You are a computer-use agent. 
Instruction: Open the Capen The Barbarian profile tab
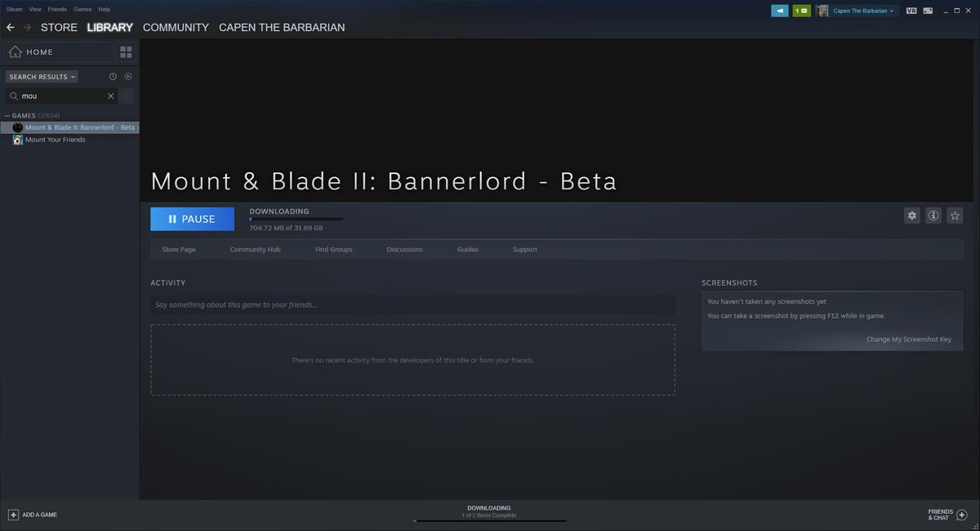(282, 27)
